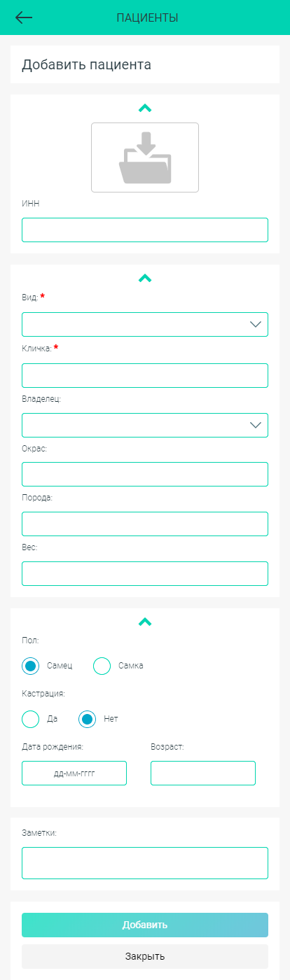Screen dimensions: 290x980
Task: Click the ИНН input field
Action: coord(145,230)
